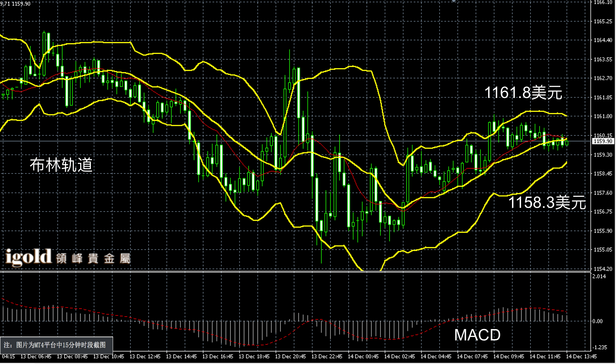This screenshot has height=364, width=616.
Task: Click the 布林轨道 text label
Action: pyautogui.click(x=61, y=165)
